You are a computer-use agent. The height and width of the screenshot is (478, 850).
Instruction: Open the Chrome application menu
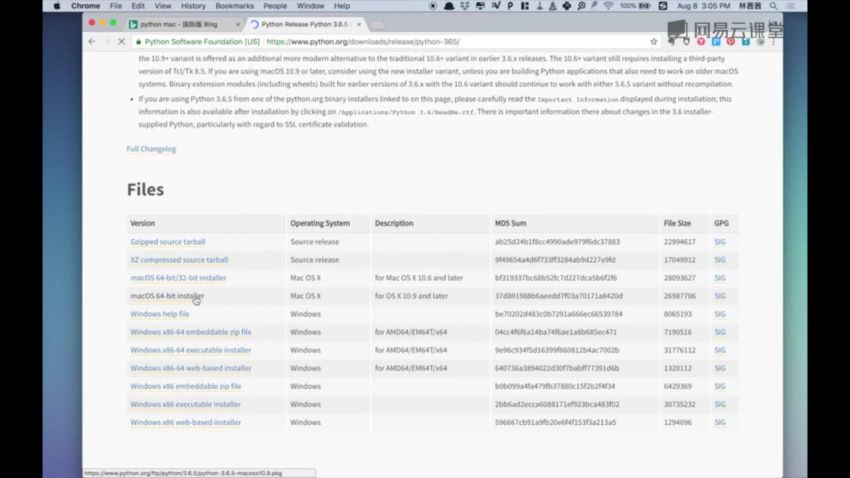tap(86, 6)
